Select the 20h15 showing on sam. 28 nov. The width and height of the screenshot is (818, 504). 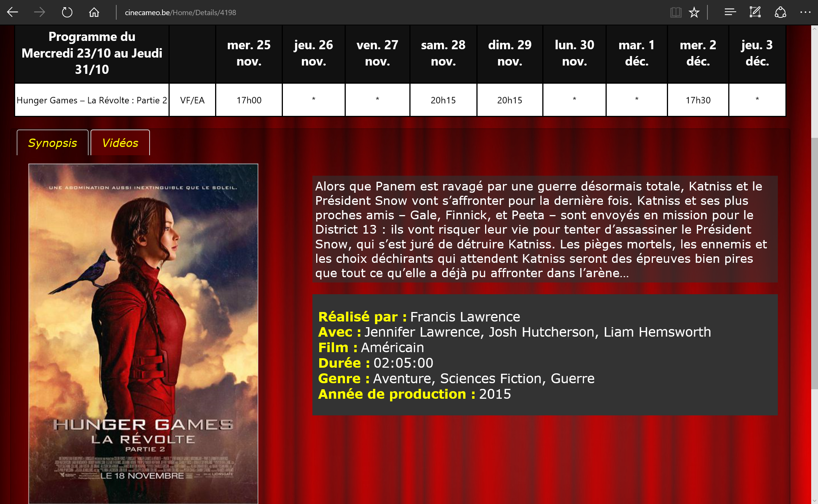pyautogui.click(x=443, y=100)
